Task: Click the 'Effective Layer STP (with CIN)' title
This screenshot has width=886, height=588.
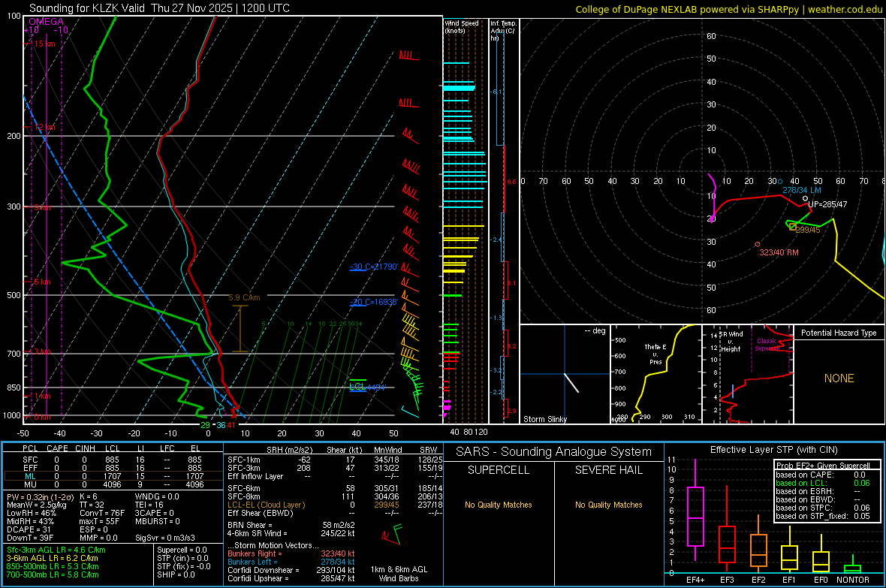Action: click(773, 450)
